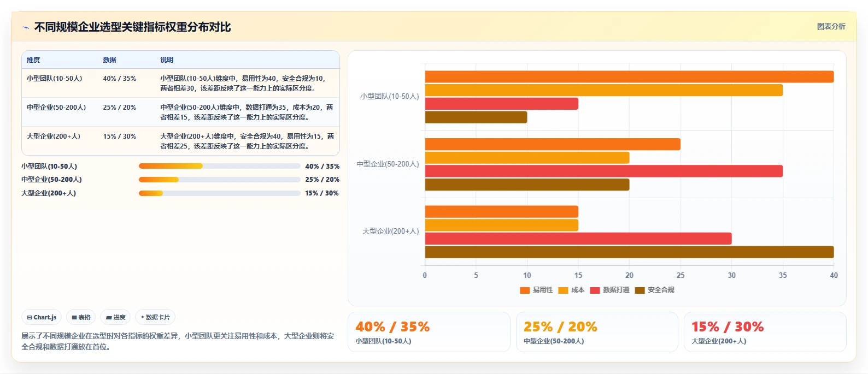Click the x-axis tick label 40
This screenshot has height=374, width=868.
coord(834,275)
